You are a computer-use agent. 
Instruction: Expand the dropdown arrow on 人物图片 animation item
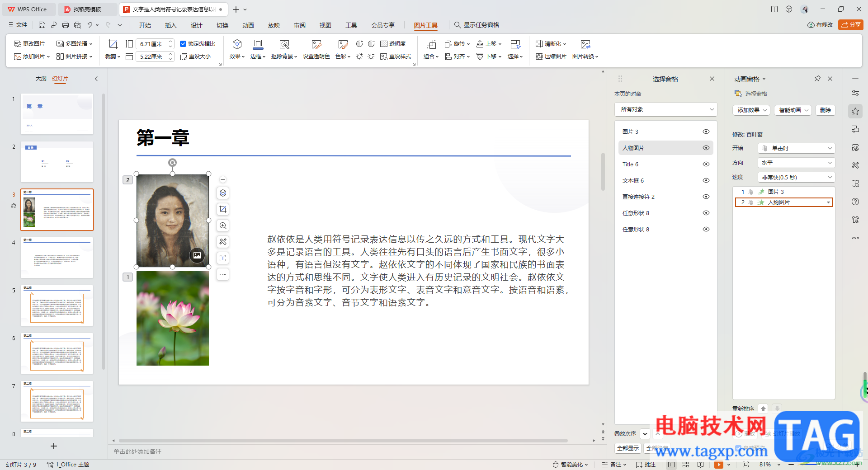(x=828, y=202)
